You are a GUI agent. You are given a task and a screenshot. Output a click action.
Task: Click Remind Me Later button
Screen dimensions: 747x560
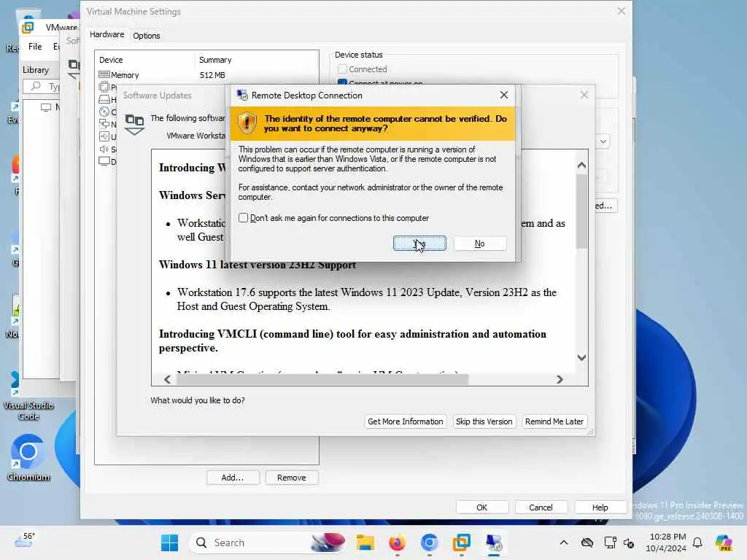(554, 421)
